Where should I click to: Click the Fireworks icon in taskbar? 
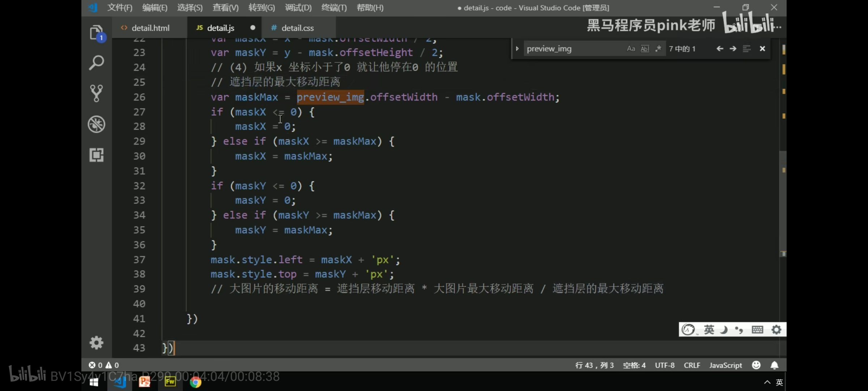coord(170,382)
